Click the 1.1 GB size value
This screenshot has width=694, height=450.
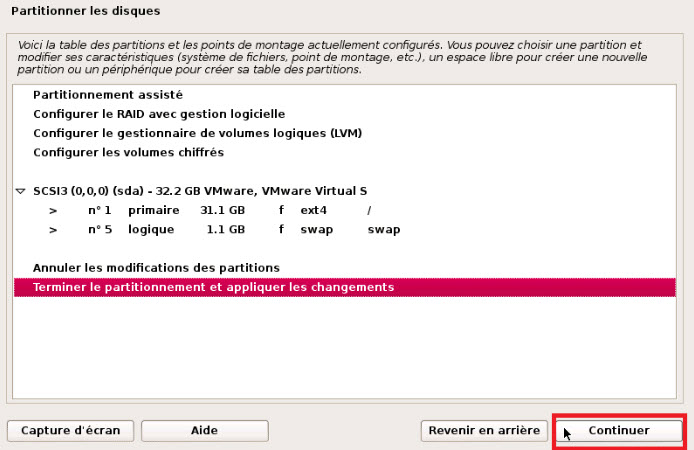(x=226, y=230)
